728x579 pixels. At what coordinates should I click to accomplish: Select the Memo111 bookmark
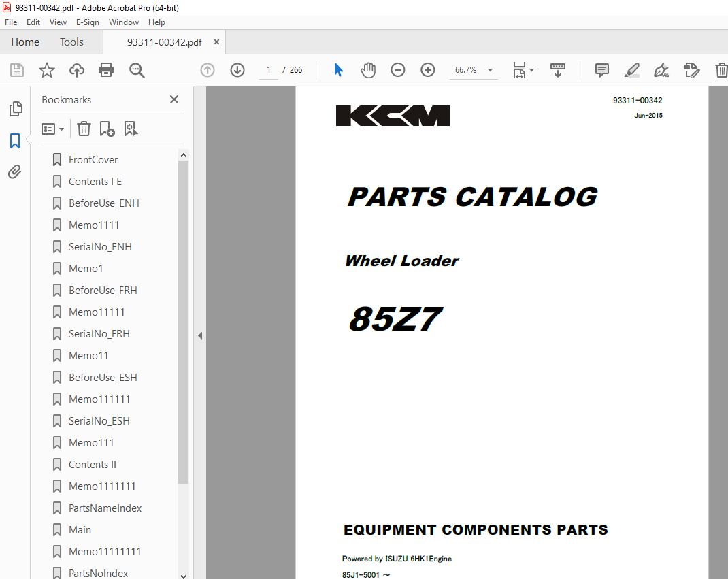click(x=91, y=443)
